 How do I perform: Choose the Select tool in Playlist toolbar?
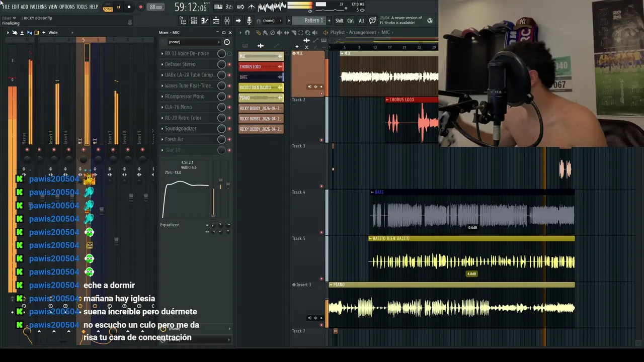click(x=300, y=33)
